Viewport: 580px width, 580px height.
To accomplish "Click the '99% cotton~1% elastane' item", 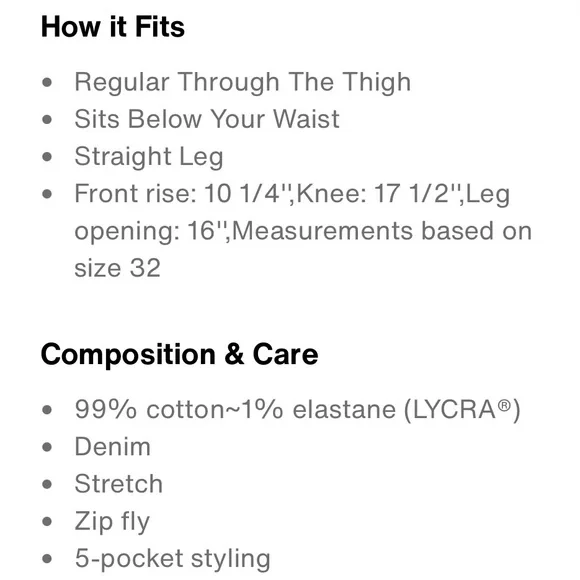I will click(x=235, y=410).
